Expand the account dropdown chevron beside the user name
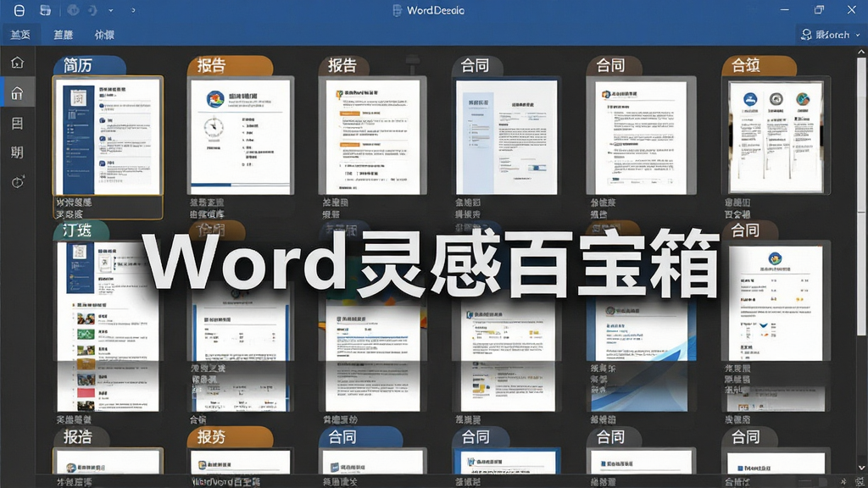The height and width of the screenshot is (488, 868). [x=858, y=35]
